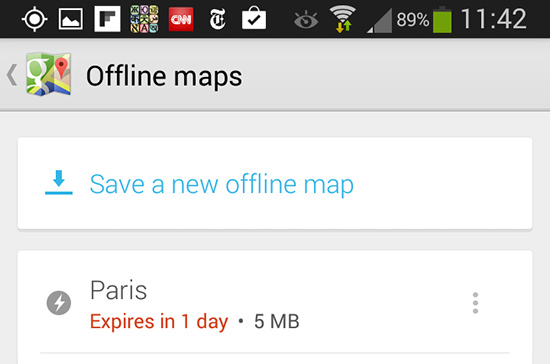Tap the Flipboard notification icon

point(107,19)
